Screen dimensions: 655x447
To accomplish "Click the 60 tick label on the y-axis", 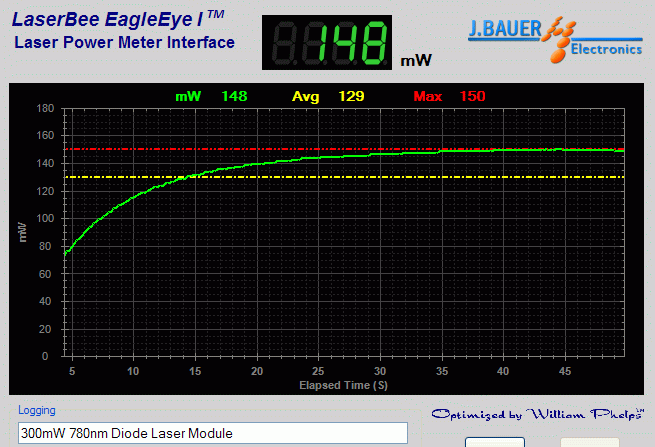I will [x=45, y=274].
